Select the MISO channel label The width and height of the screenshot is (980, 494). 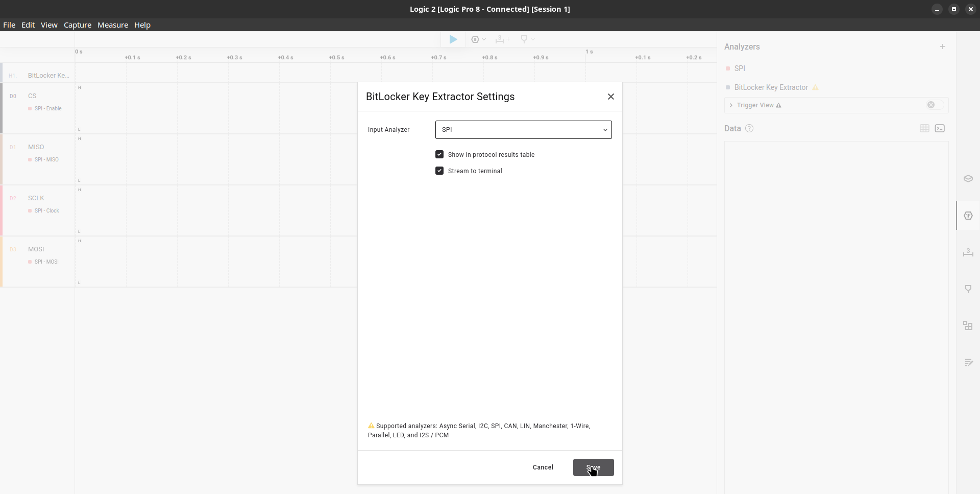tap(36, 147)
